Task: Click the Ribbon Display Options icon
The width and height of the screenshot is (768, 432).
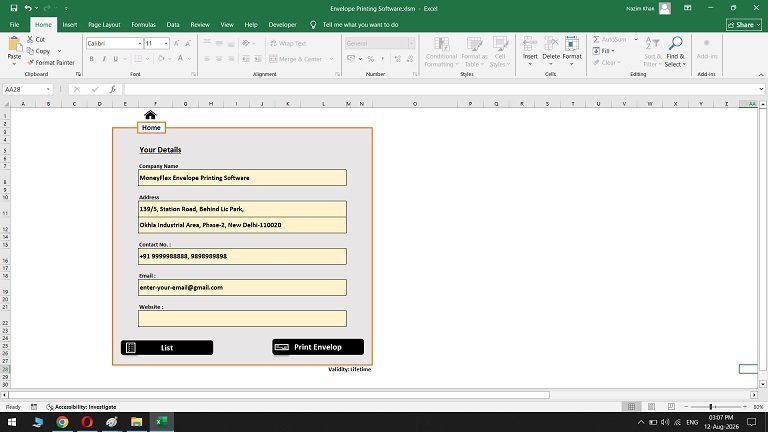Action: (x=688, y=8)
